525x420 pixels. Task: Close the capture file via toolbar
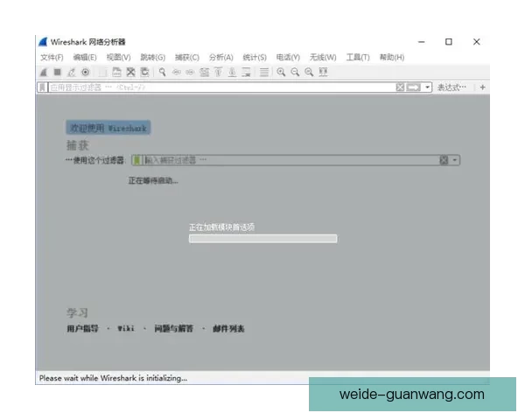130,72
